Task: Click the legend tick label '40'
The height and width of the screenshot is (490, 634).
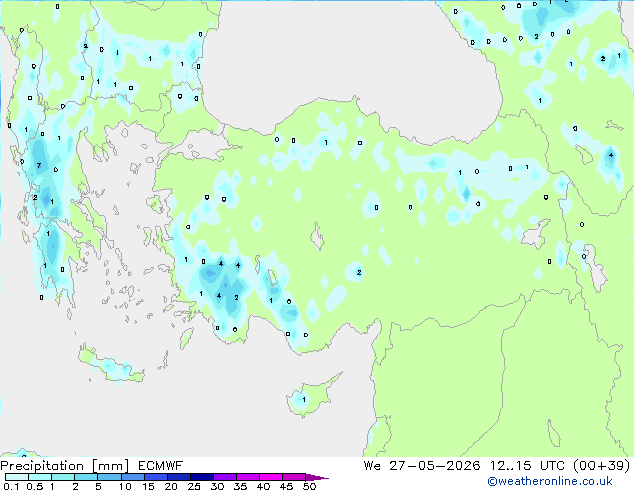Action: pos(263,486)
